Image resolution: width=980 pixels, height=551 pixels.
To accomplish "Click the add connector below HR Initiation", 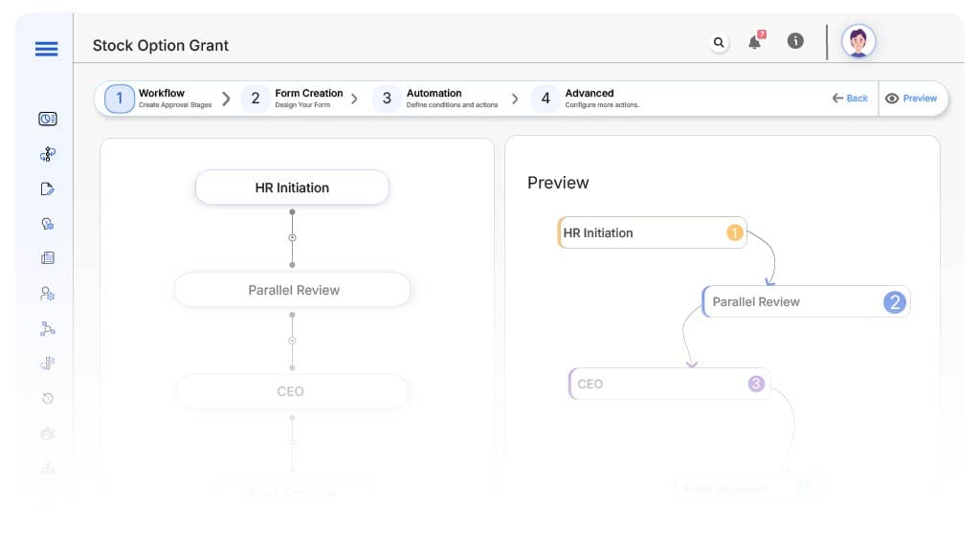I will pos(292,237).
